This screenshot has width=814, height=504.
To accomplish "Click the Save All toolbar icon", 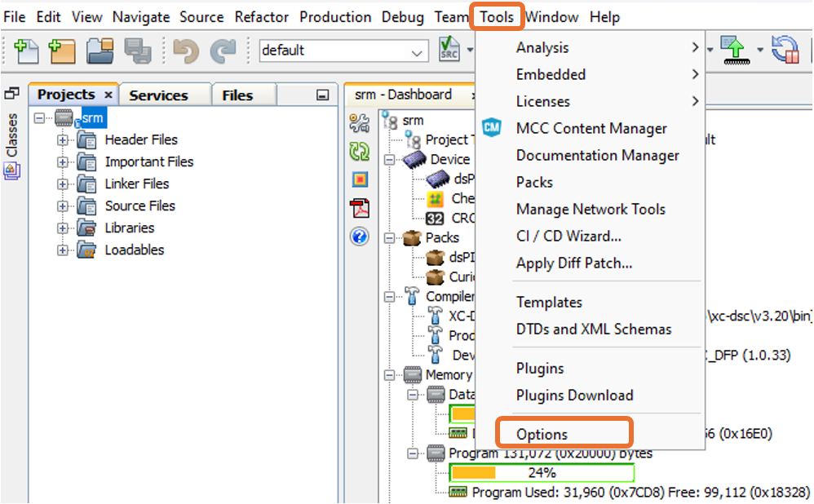I will [x=138, y=51].
